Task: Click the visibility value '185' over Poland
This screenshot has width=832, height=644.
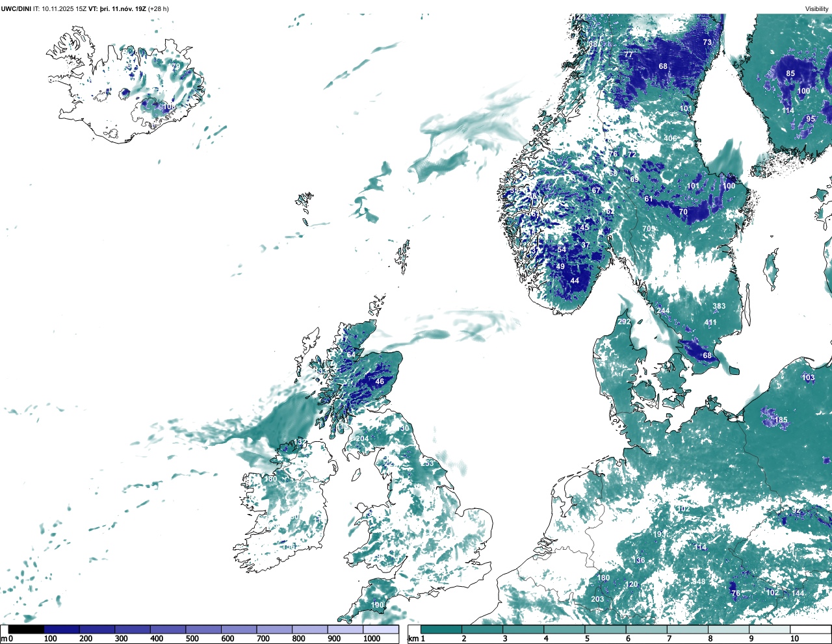Action: pos(781,420)
